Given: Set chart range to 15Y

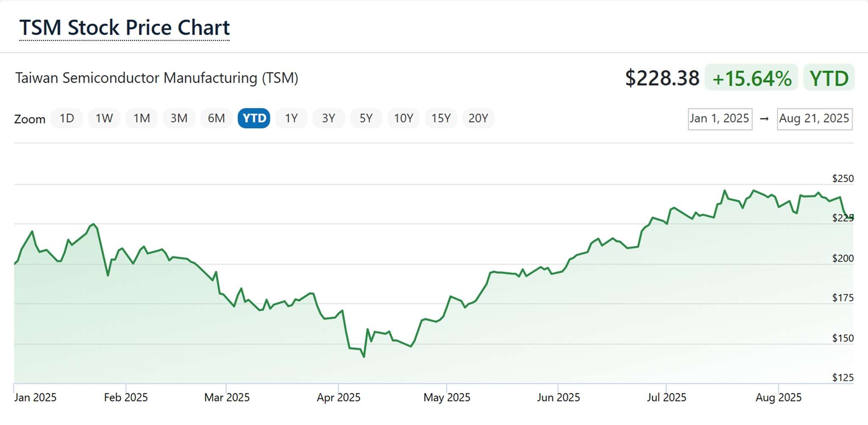Looking at the screenshot, I should coord(441,118).
